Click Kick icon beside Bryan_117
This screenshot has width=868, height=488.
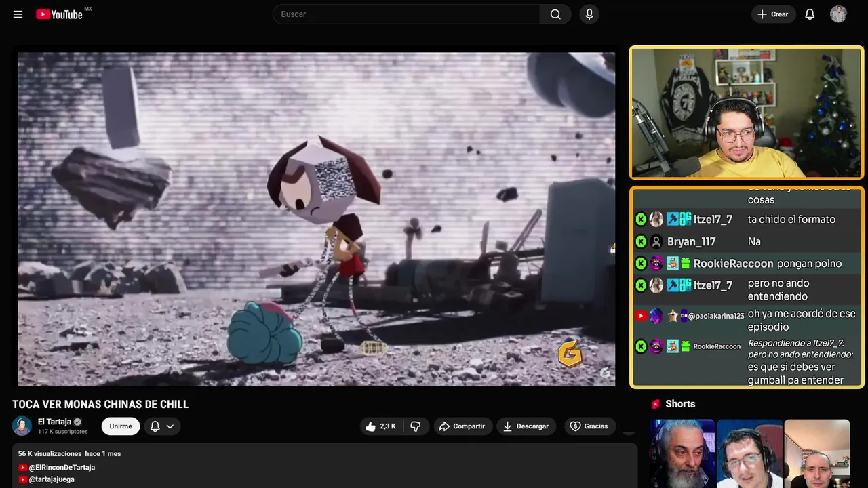coord(641,241)
